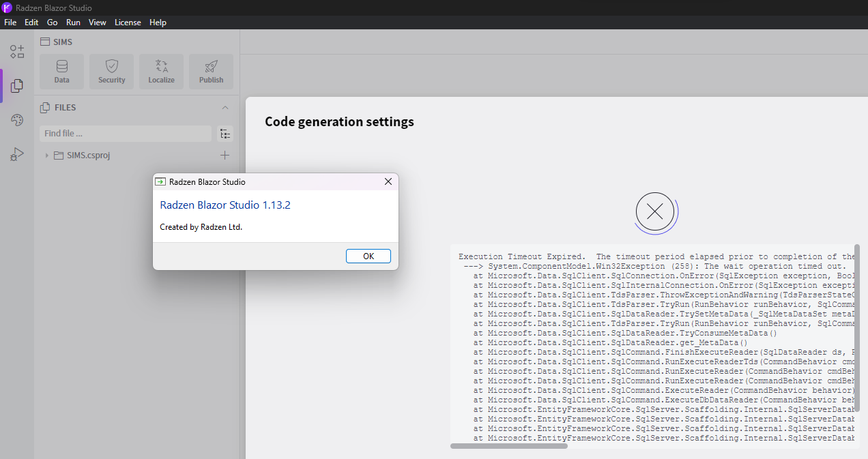Viewport: 868px width, 459px height.
Task: Select the toolbox components sidebar icon
Action: coord(17,52)
